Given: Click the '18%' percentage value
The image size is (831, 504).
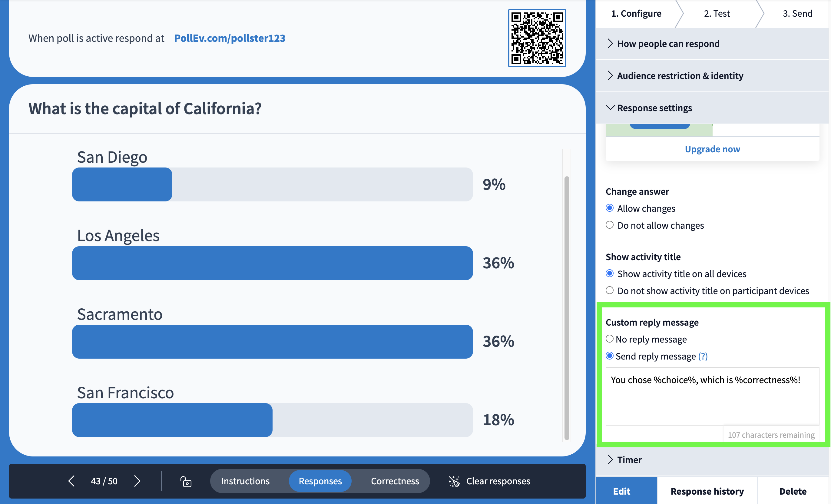Looking at the screenshot, I should coord(498,420).
